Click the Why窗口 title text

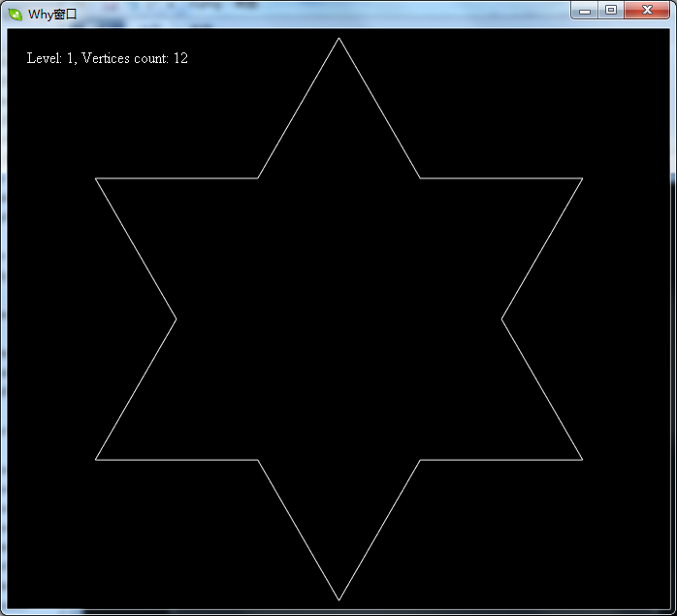52,15
